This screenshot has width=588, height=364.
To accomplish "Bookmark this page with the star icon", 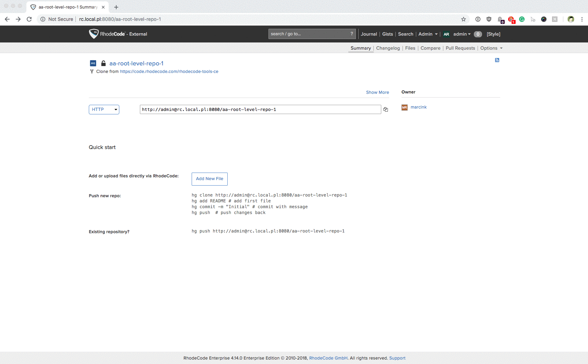I will 464,19.
